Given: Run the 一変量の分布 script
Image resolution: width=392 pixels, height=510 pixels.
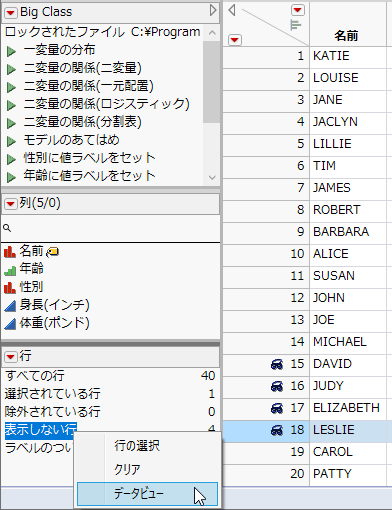Looking at the screenshot, I should 11,51.
